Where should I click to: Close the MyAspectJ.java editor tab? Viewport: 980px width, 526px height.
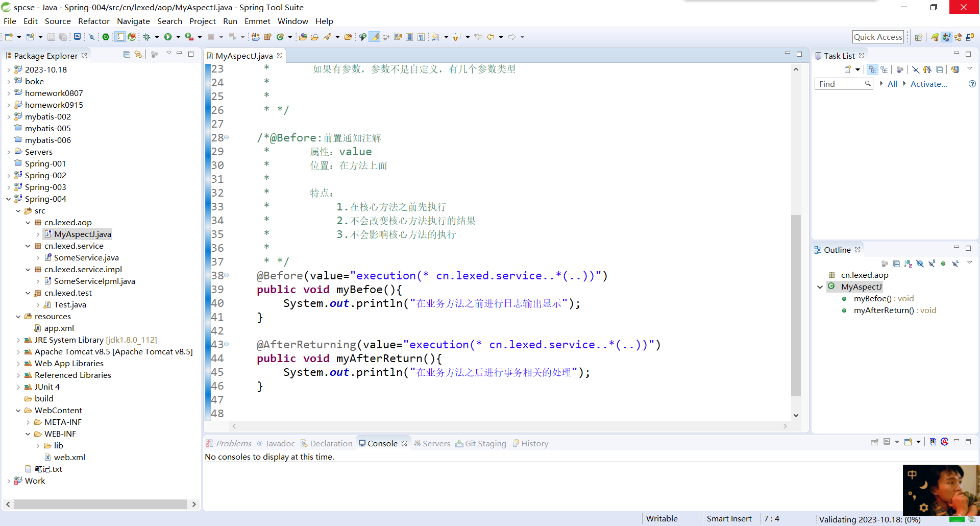[280, 56]
